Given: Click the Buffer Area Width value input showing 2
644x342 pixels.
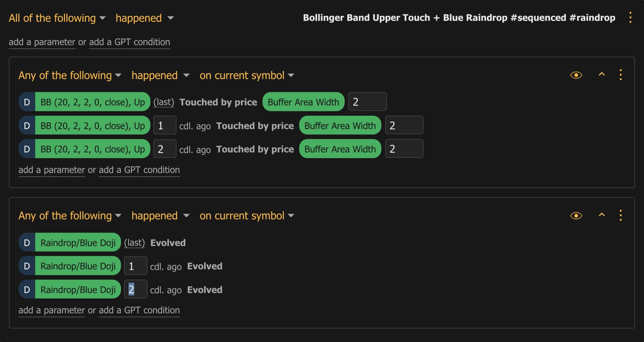Looking at the screenshot, I should click(367, 102).
